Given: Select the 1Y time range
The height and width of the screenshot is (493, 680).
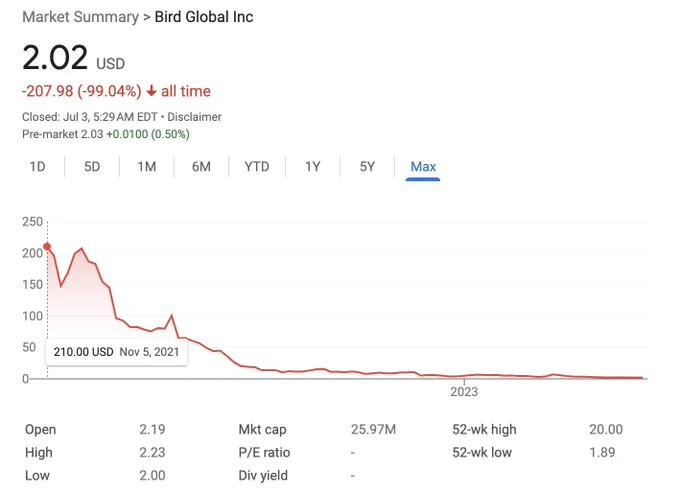Looking at the screenshot, I should click(313, 167).
